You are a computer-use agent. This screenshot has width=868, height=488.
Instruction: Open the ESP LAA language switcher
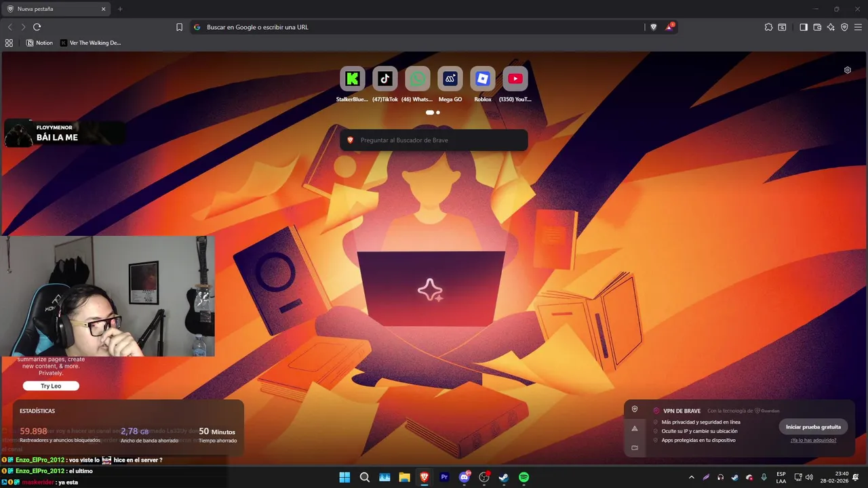pos(781,477)
